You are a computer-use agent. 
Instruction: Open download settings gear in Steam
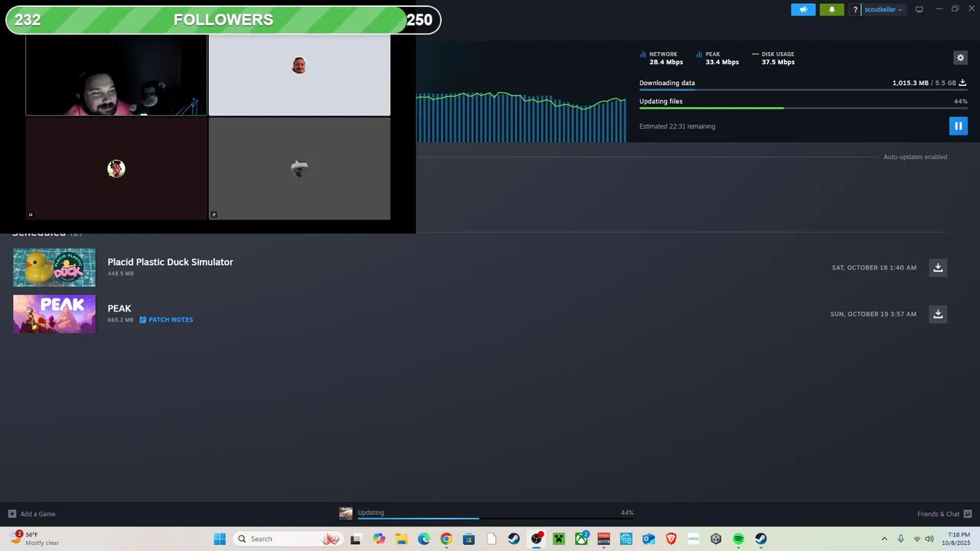point(960,57)
